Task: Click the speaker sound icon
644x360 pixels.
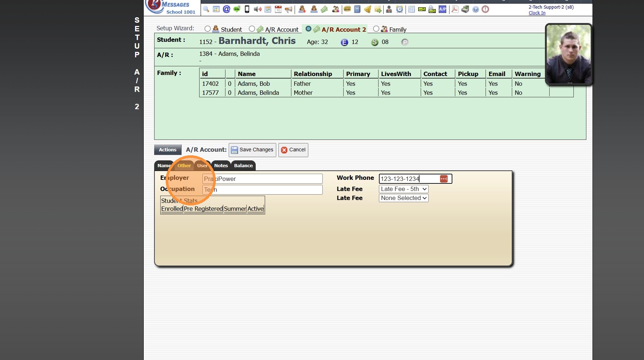Action: [257, 9]
